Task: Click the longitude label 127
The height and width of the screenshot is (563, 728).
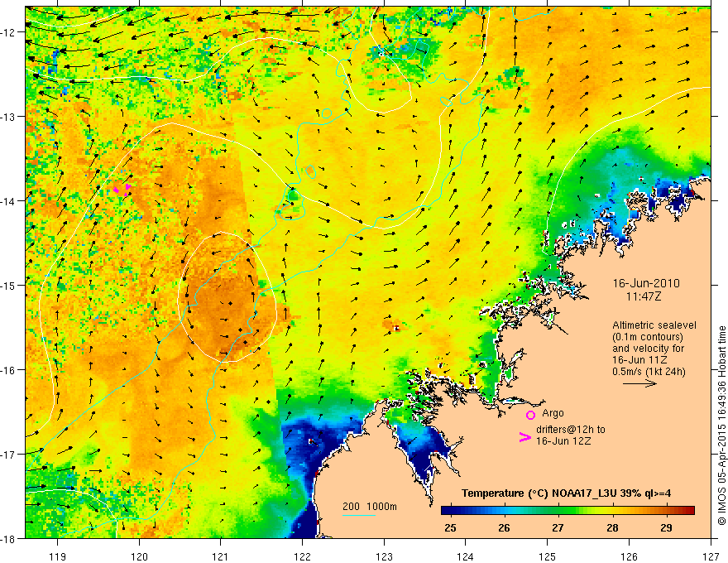Action: (x=711, y=556)
